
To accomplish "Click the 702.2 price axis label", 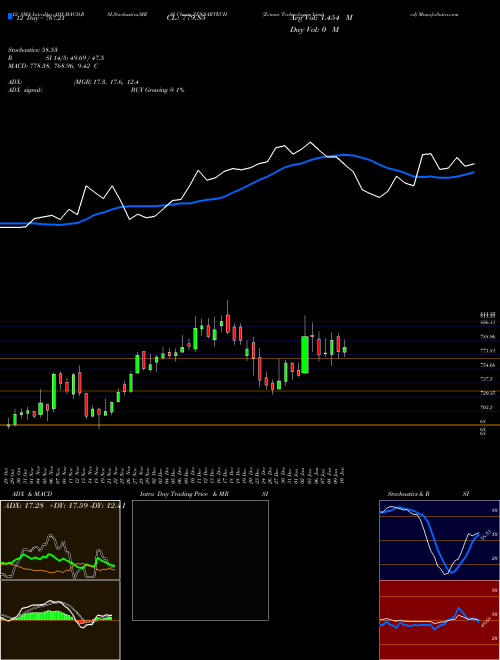I will (x=487, y=407).
